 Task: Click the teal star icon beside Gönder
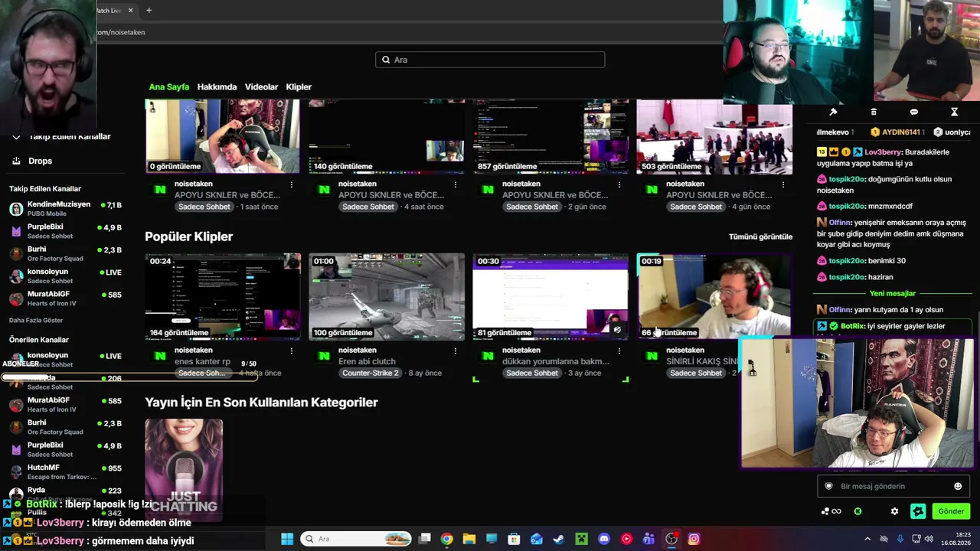pyautogui.click(x=919, y=511)
